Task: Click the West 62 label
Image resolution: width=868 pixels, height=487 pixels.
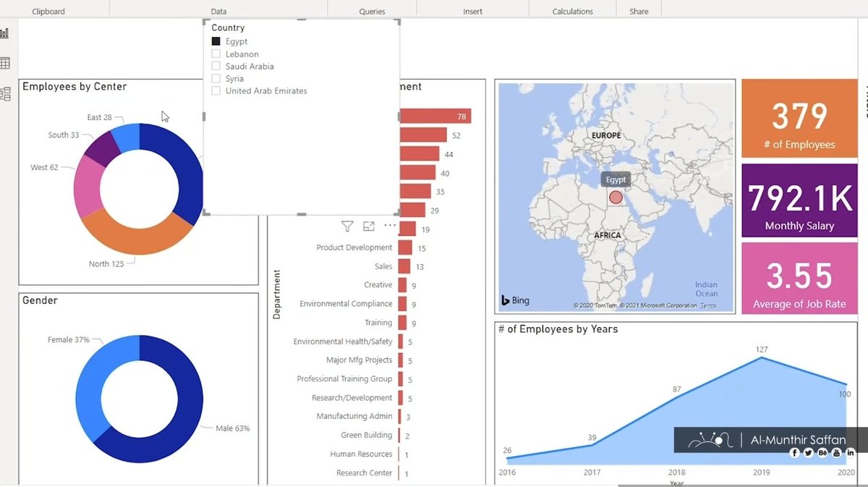Action: [44, 167]
